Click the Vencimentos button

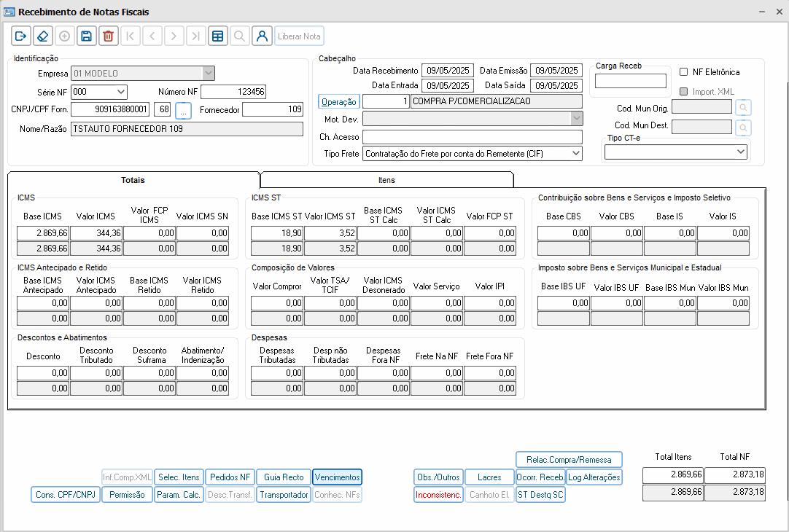click(x=337, y=477)
